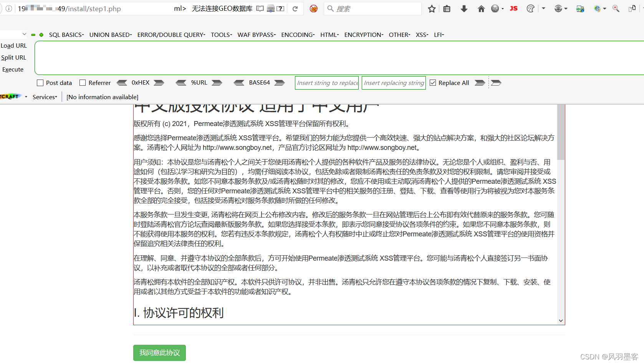
Task: Reload the current page
Action: pos(295,8)
